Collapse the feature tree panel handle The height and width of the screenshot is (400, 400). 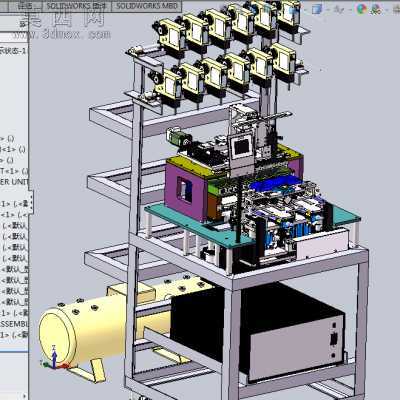click(32, 201)
